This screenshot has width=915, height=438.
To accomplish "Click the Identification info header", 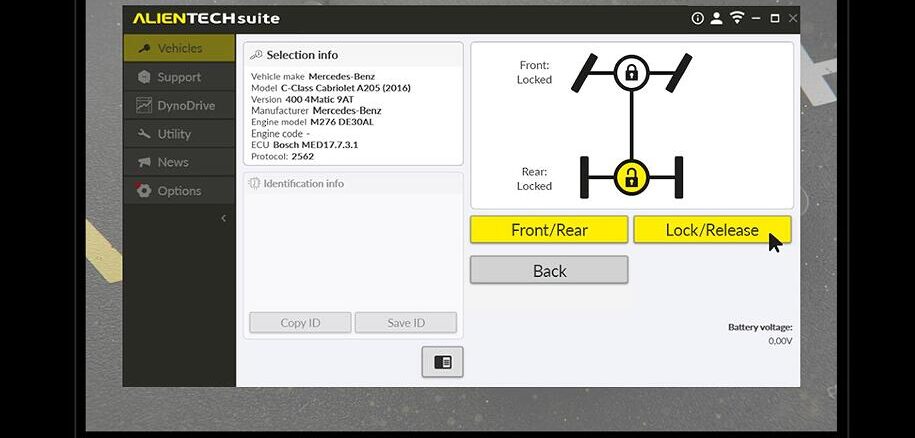I will pyautogui.click(x=353, y=183).
